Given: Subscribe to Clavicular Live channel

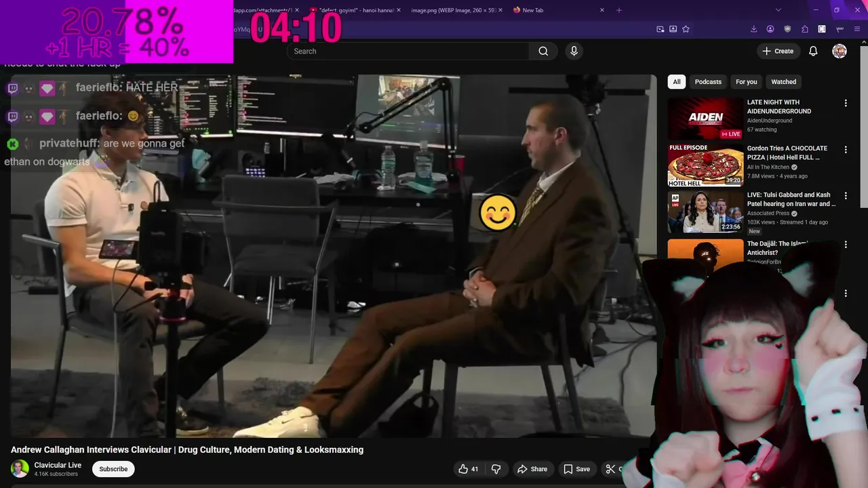Looking at the screenshot, I should pos(113,469).
